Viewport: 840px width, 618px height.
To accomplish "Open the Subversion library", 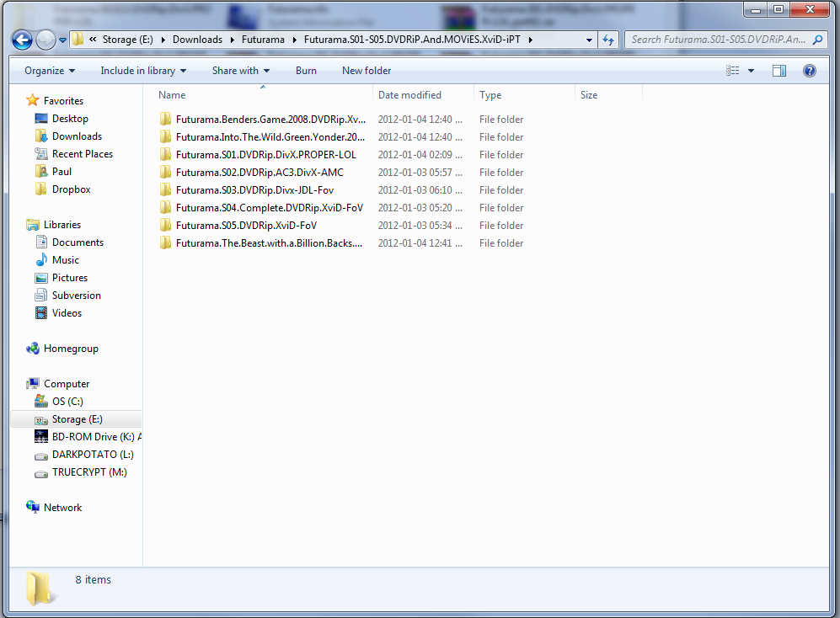I will click(x=76, y=295).
